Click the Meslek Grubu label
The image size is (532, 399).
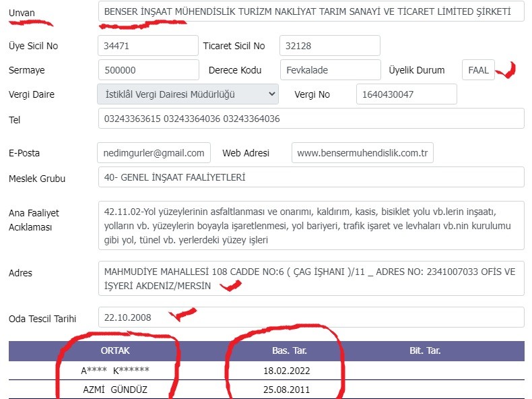[x=37, y=179]
